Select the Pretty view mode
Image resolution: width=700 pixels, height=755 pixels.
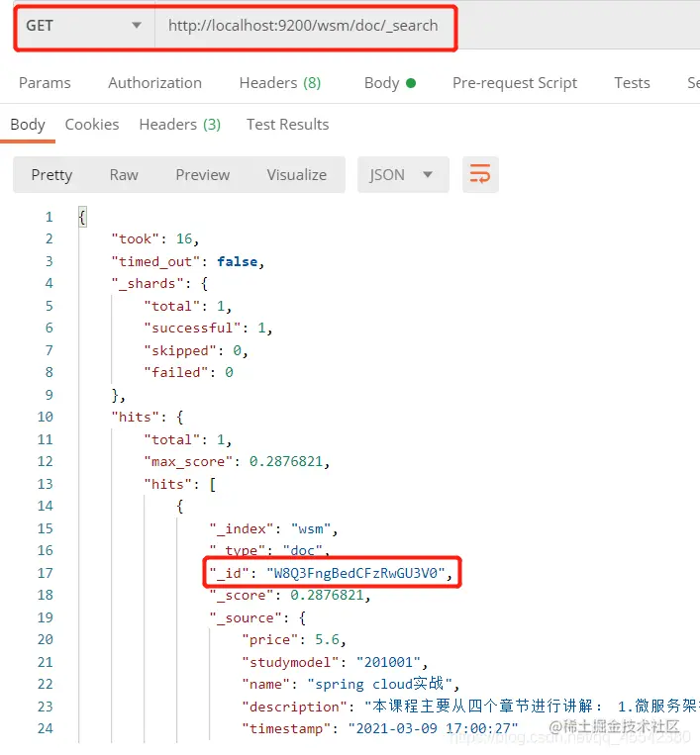(52, 175)
